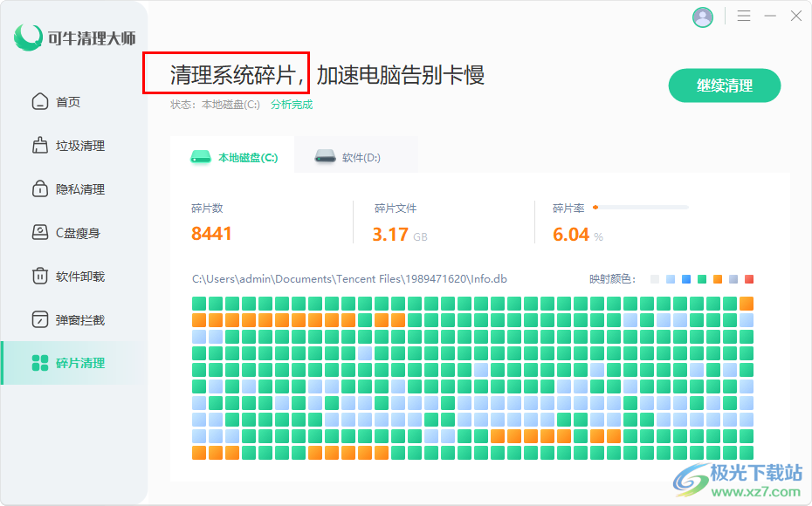Close the cleaner window

coord(796,16)
